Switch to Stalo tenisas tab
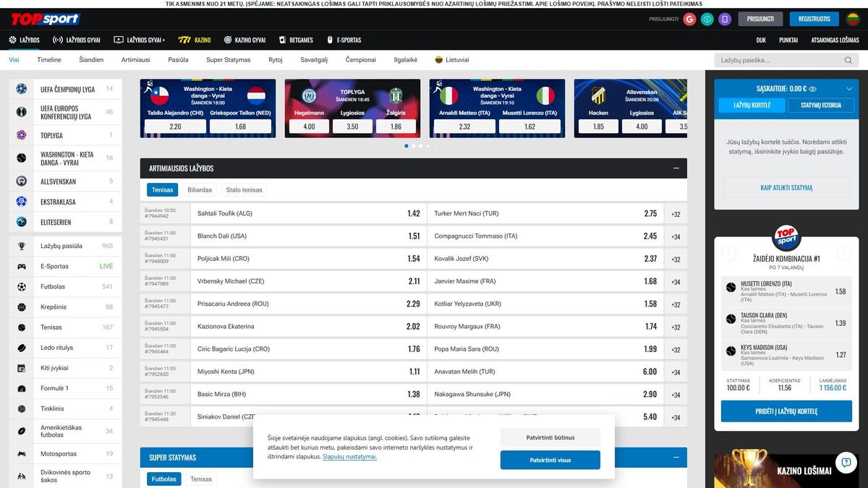The width and height of the screenshot is (868, 488). coord(244,190)
